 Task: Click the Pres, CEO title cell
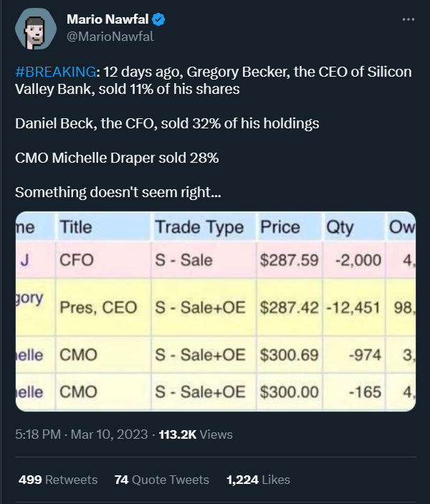[x=98, y=307]
